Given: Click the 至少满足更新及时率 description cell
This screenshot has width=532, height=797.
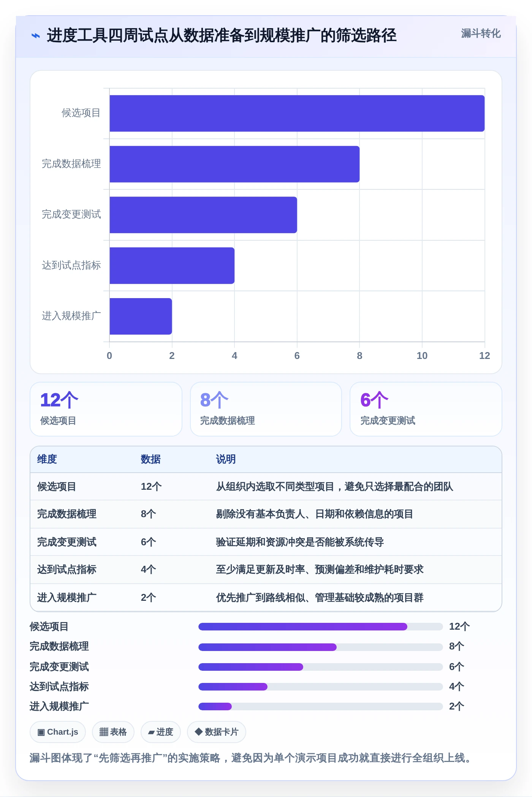Looking at the screenshot, I should pyautogui.click(x=320, y=570).
